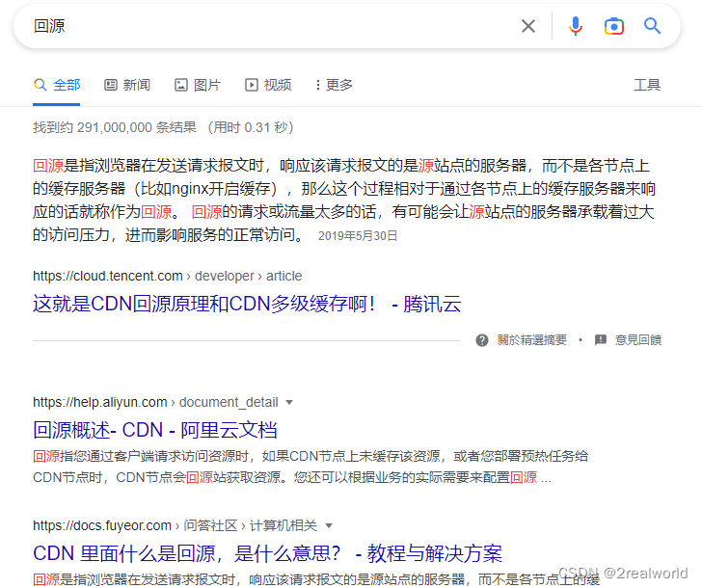Image resolution: width=702 pixels, height=588 pixels.
Task: Open the 更多 menu
Action: [334, 85]
